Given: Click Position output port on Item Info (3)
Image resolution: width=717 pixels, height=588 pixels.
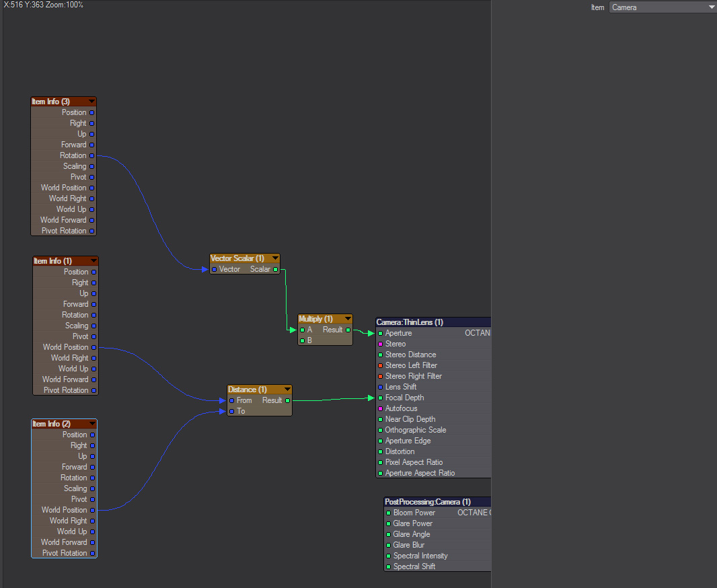Looking at the screenshot, I should (92, 112).
